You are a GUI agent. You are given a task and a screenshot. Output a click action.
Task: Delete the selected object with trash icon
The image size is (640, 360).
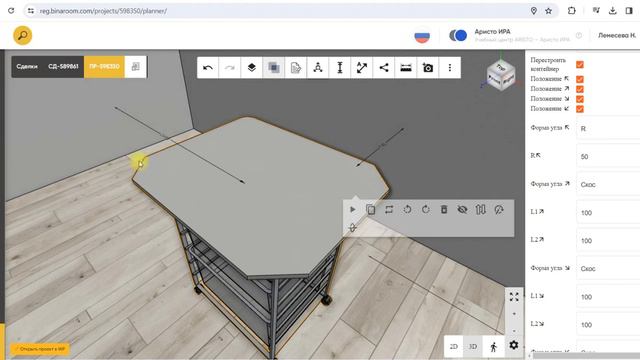(444, 209)
